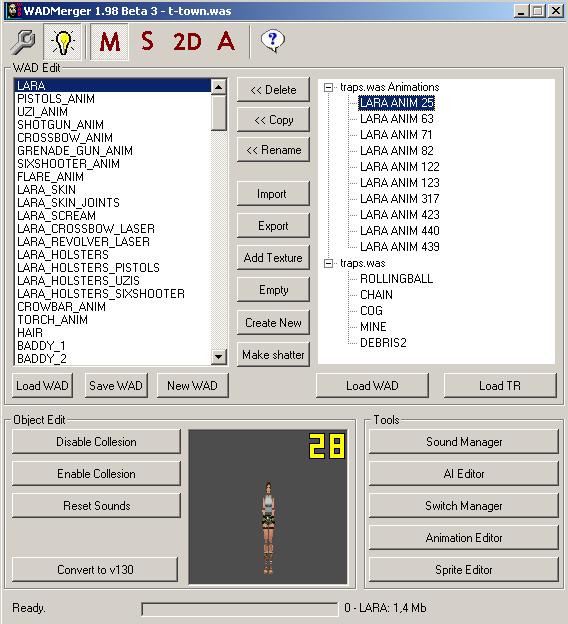Select GRENADE_GUN_ANIM in object list
The width and height of the screenshot is (568, 624).
tap(113, 151)
